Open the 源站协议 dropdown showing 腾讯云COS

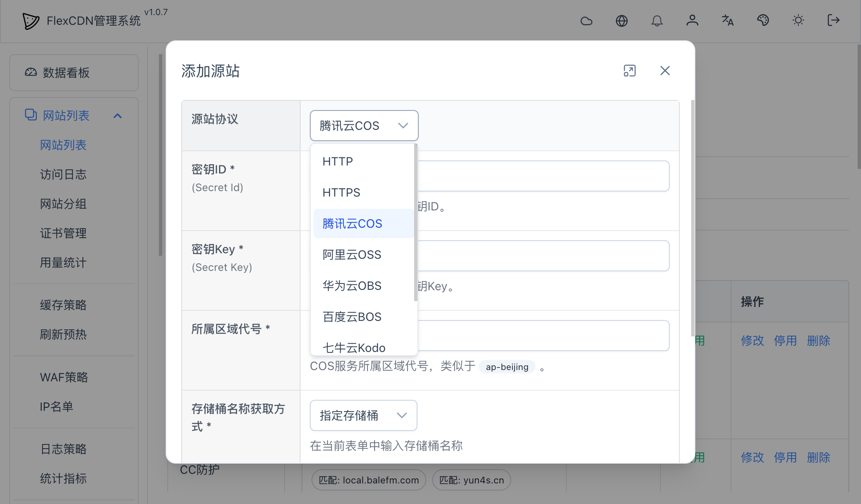pyautogui.click(x=364, y=125)
